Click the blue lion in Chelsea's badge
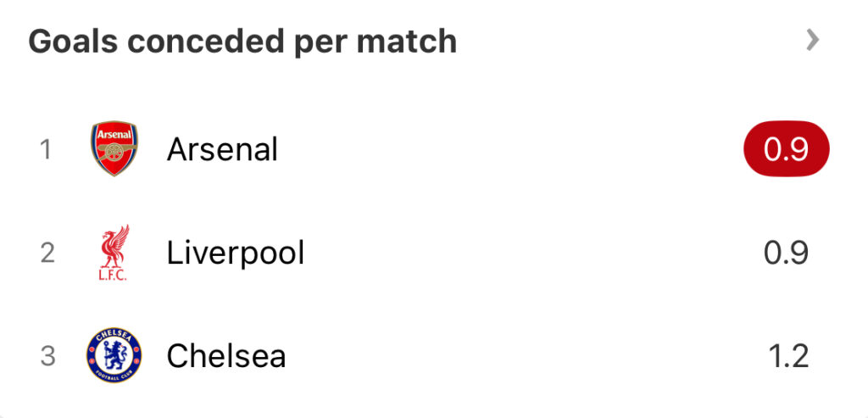The width and height of the screenshot is (868, 418). point(114,354)
